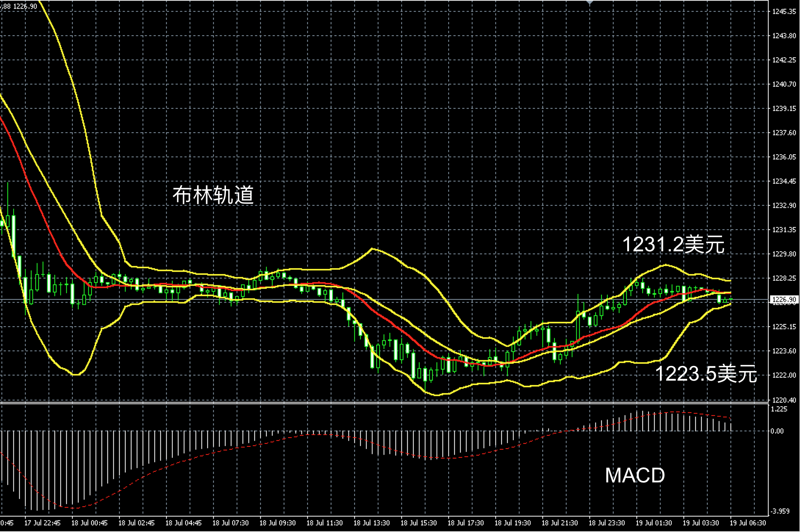Image resolution: width=801 pixels, height=532 pixels.
Task: Click the 18 Jul 13:30 time label
Action: click(x=371, y=523)
